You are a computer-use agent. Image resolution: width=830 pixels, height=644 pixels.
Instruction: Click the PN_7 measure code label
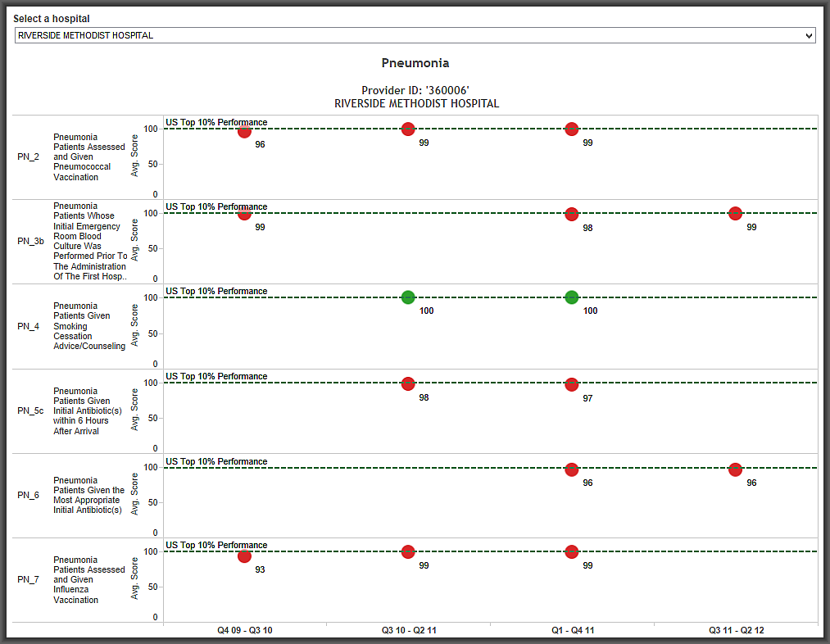point(28,580)
